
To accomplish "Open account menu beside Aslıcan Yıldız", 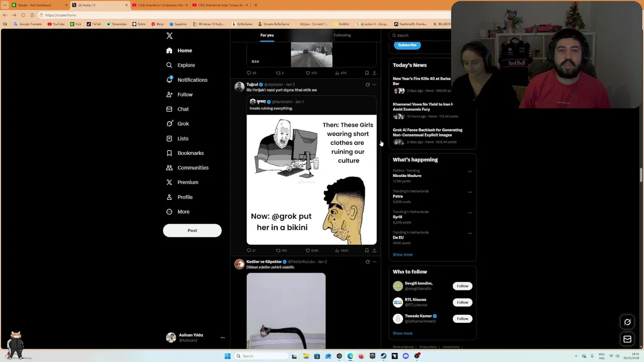I will click(222, 338).
